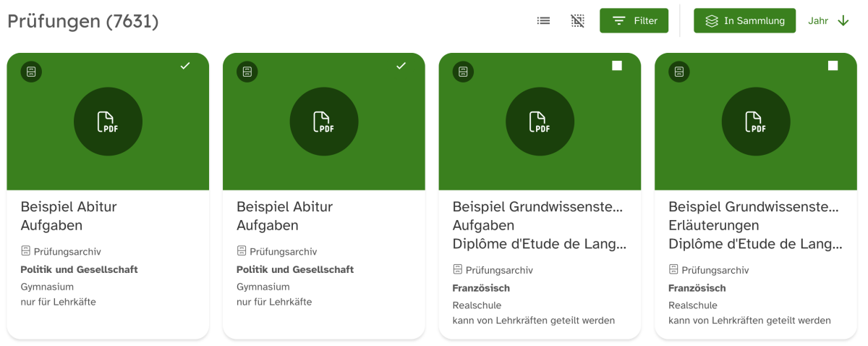This screenshot has width=868, height=346.
Task: Tick the Erläuterungen card checkbox
Action: 833,66
